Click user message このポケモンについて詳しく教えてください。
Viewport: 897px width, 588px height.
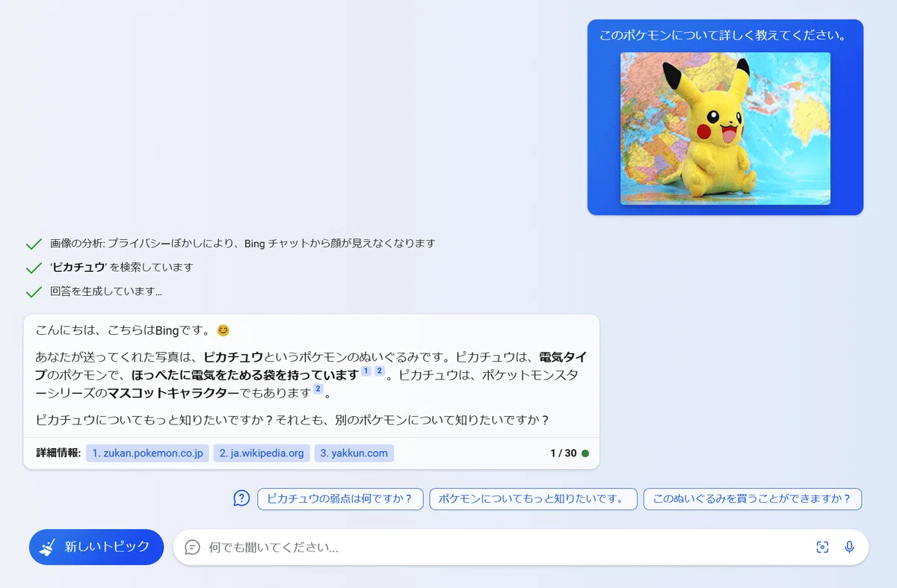pos(723,35)
